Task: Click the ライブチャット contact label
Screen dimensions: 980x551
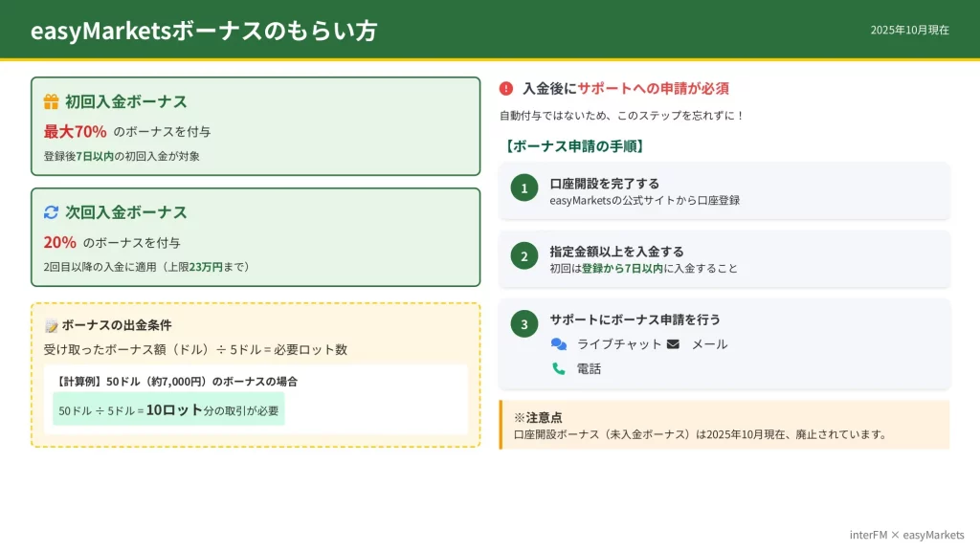Action: pos(619,344)
